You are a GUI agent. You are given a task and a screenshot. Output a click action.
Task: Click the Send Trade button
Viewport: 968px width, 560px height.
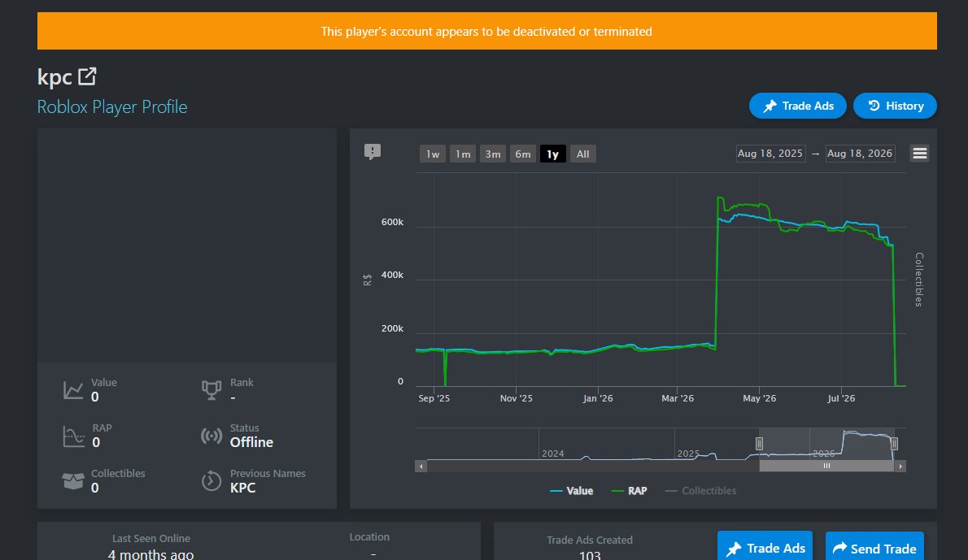(x=874, y=548)
